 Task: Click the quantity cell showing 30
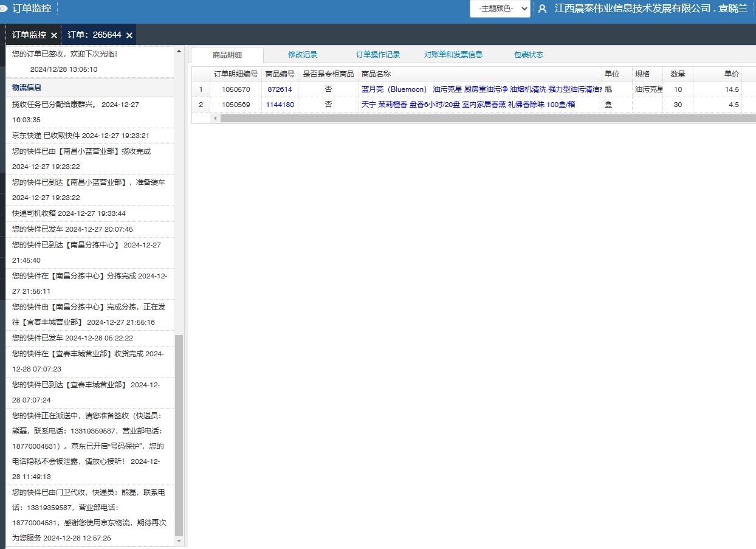[x=678, y=105]
